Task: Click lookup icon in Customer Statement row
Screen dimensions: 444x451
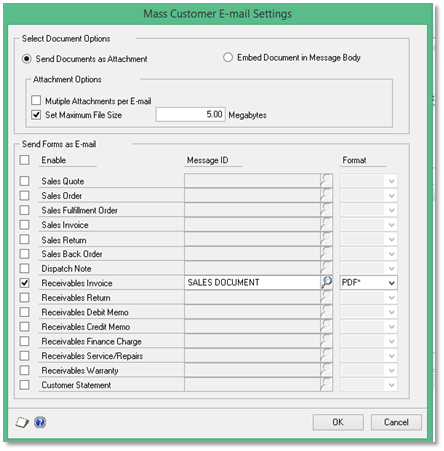Action: tap(327, 385)
